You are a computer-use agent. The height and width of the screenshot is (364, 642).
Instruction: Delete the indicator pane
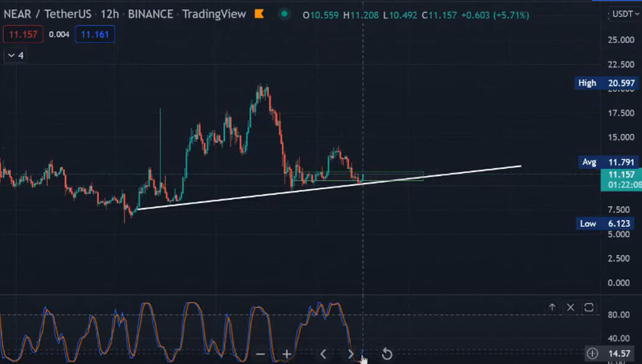(571, 307)
